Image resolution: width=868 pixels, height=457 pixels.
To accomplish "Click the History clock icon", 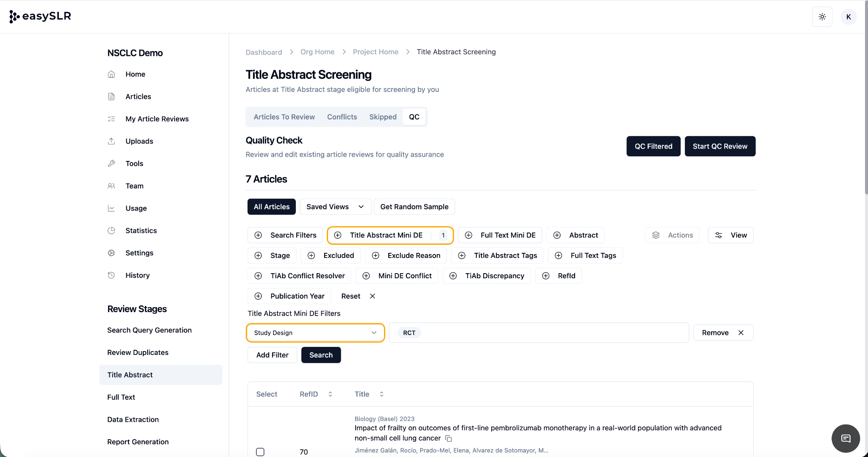I will (111, 275).
